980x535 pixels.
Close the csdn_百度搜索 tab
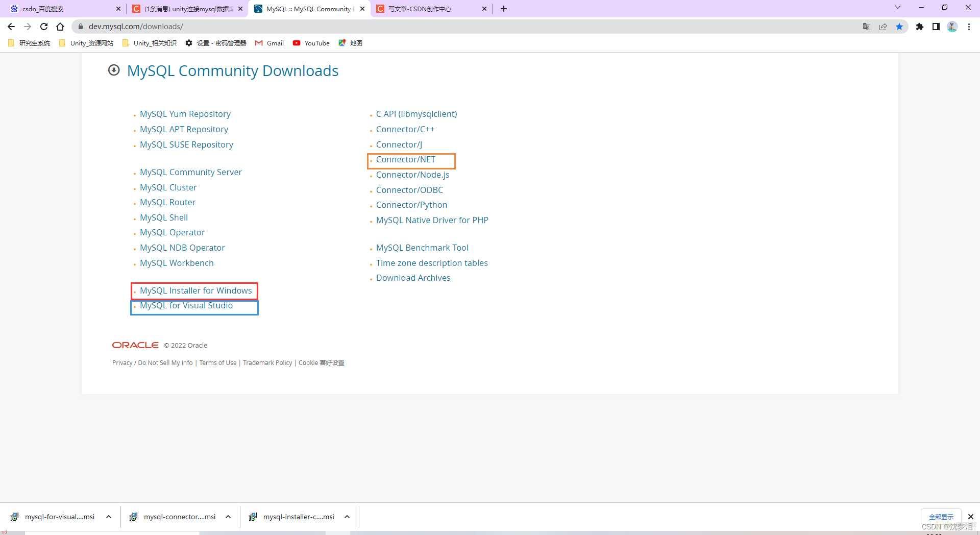point(118,9)
